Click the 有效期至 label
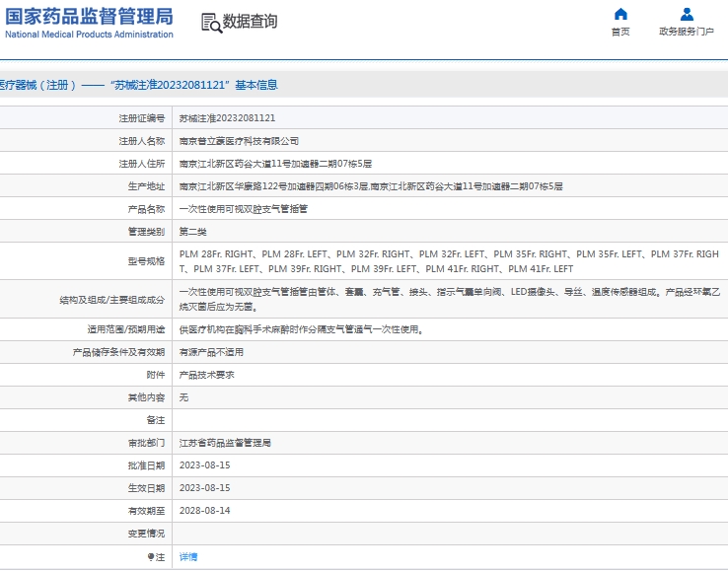Screen dimensions: 728x571 [146, 511]
